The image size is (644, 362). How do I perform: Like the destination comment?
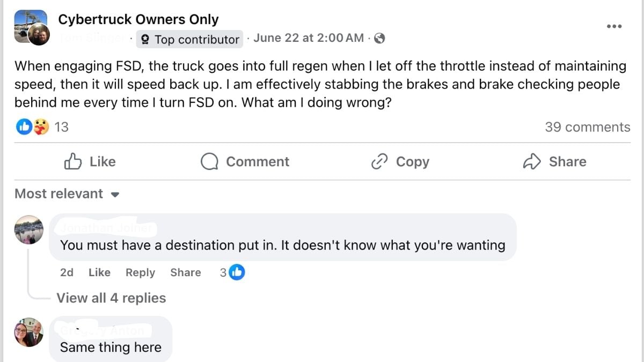(x=99, y=272)
